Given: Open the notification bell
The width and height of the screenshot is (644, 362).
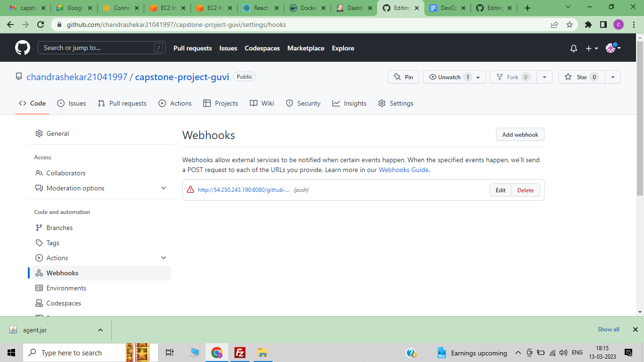Looking at the screenshot, I should pyautogui.click(x=573, y=48).
